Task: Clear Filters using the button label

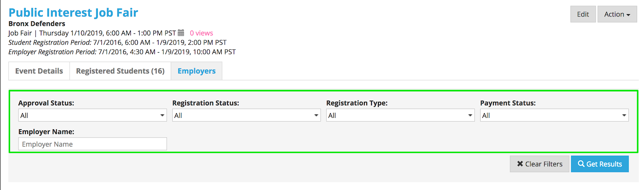Action: (543, 164)
